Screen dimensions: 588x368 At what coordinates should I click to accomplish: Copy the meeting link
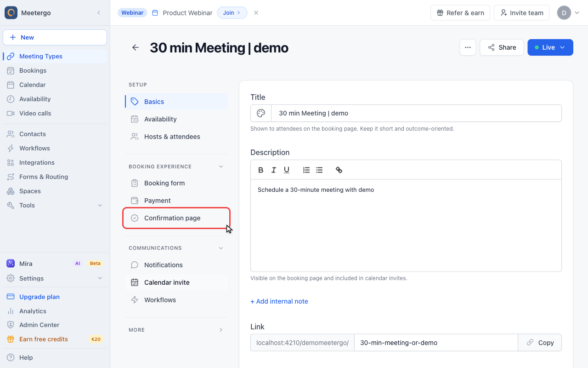(x=540, y=343)
